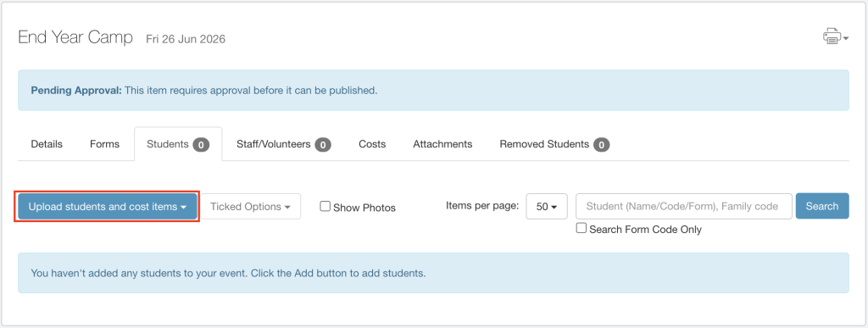Tick Search Form Code Only checkbox

(x=581, y=228)
